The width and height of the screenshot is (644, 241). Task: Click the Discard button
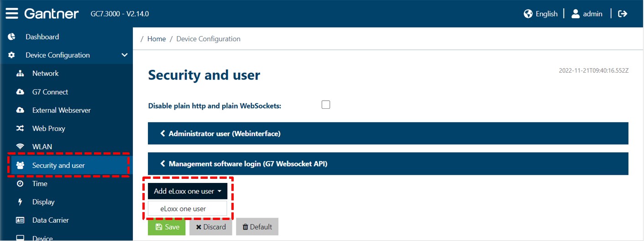point(211,227)
